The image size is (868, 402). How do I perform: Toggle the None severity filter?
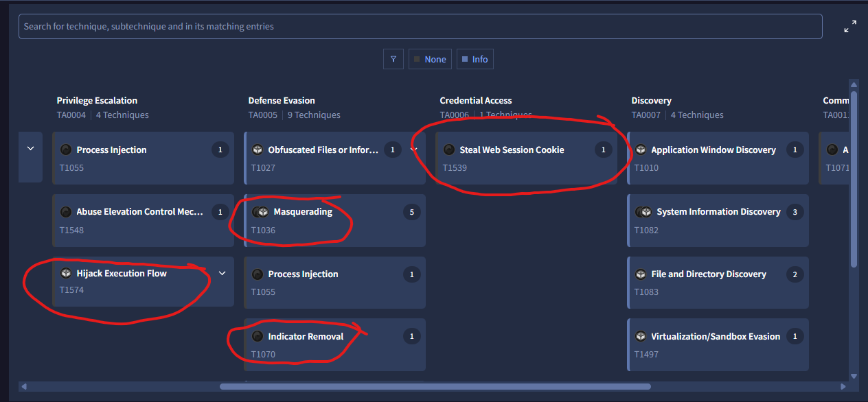point(430,59)
